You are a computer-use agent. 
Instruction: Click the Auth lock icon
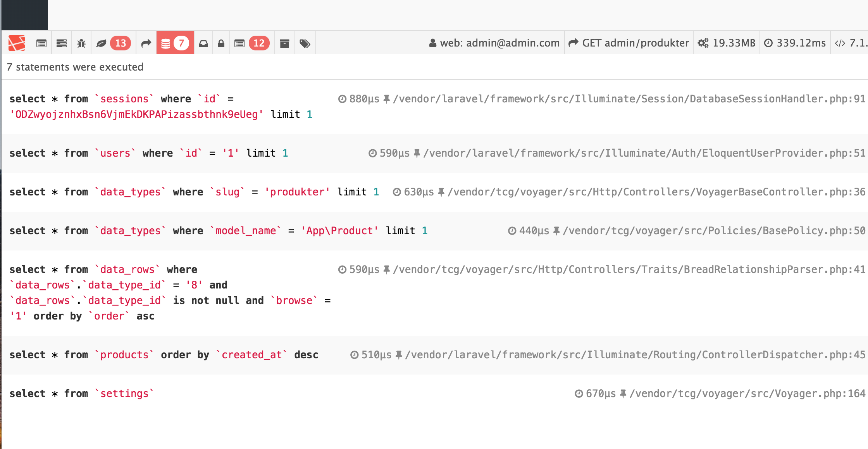pyautogui.click(x=221, y=43)
